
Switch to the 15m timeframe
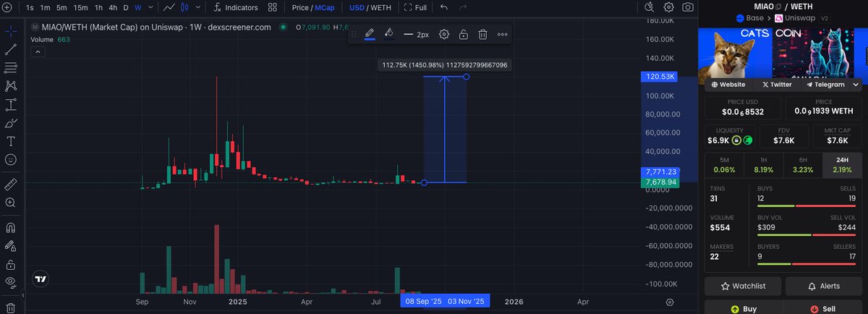[80, 7]
